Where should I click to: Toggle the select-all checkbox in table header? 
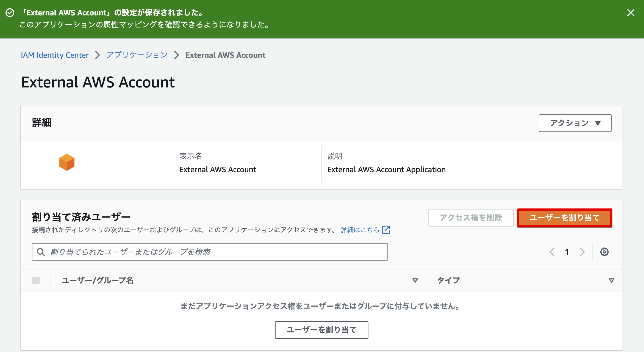point(36,280)
